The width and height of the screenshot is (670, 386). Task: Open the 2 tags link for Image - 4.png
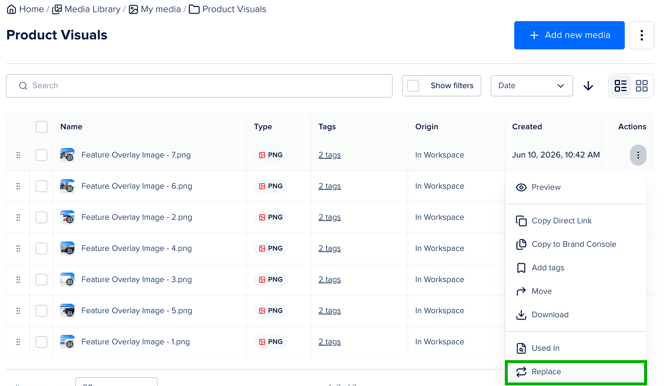pos(329,248)
